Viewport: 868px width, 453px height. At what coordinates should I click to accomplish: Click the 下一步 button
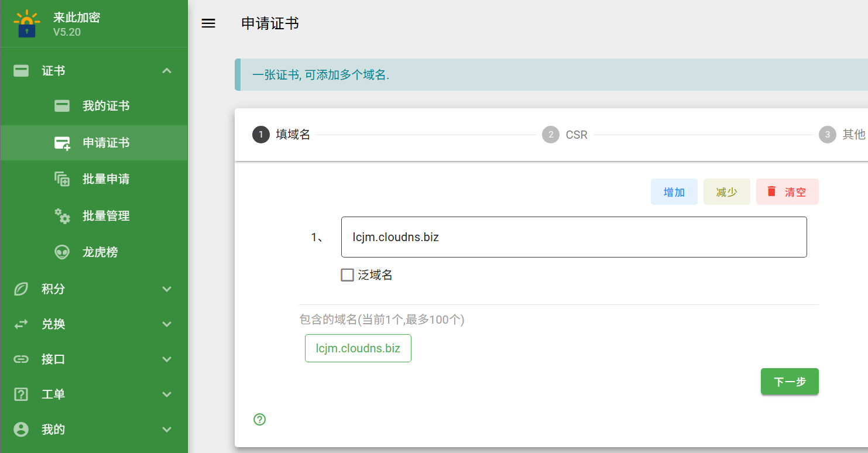[x=790, y=382]
